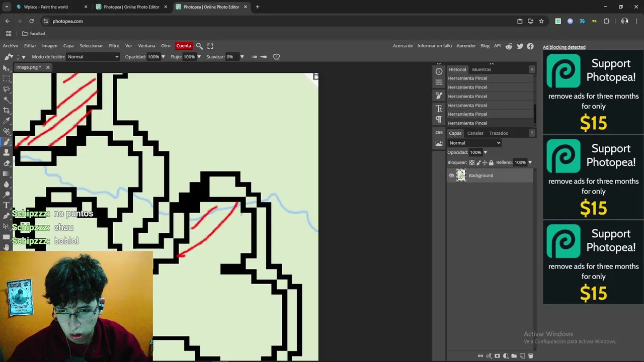Click Ad blocking detected link
Screen dimensions: 644x362
(x=564, y=47)
